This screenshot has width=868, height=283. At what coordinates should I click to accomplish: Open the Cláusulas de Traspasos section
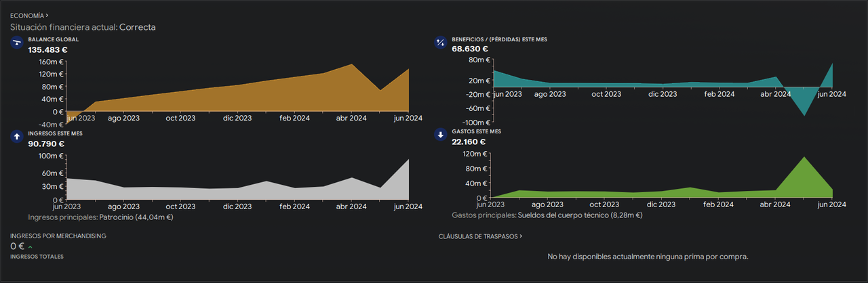click(x=481, y=236)
